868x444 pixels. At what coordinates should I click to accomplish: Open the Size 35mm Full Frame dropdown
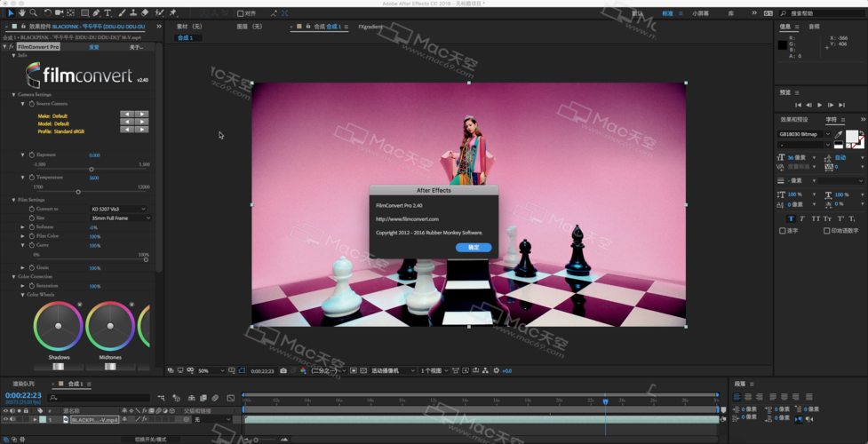tap(121, 218)
